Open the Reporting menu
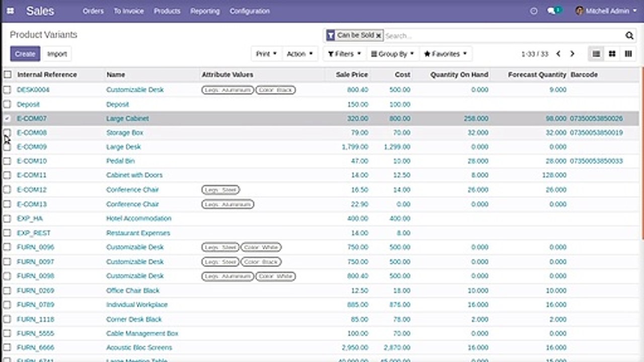Screen dimensions: 644x362 coord(205,11)
